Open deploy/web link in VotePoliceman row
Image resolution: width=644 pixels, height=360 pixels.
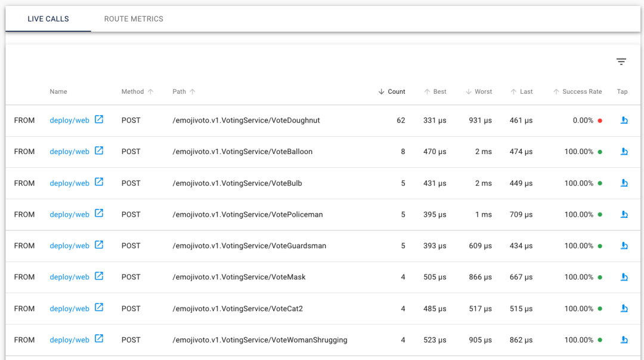coord(69,214)
